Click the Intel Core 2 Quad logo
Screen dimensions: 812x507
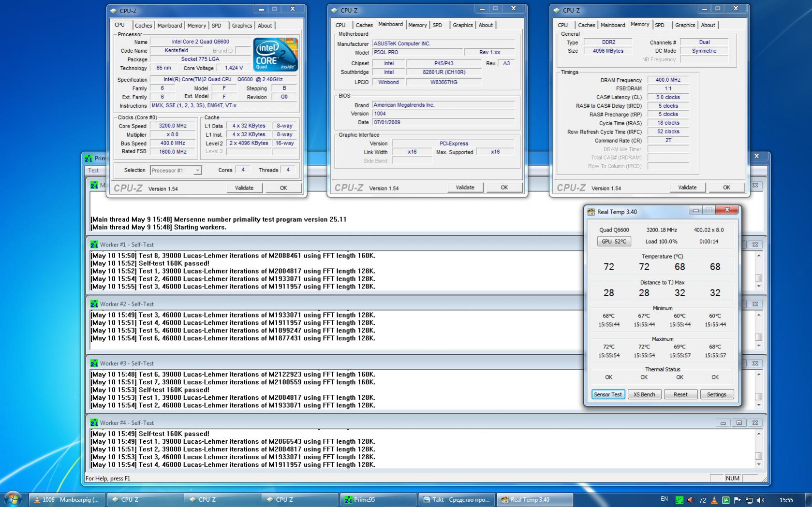(275, 55)
